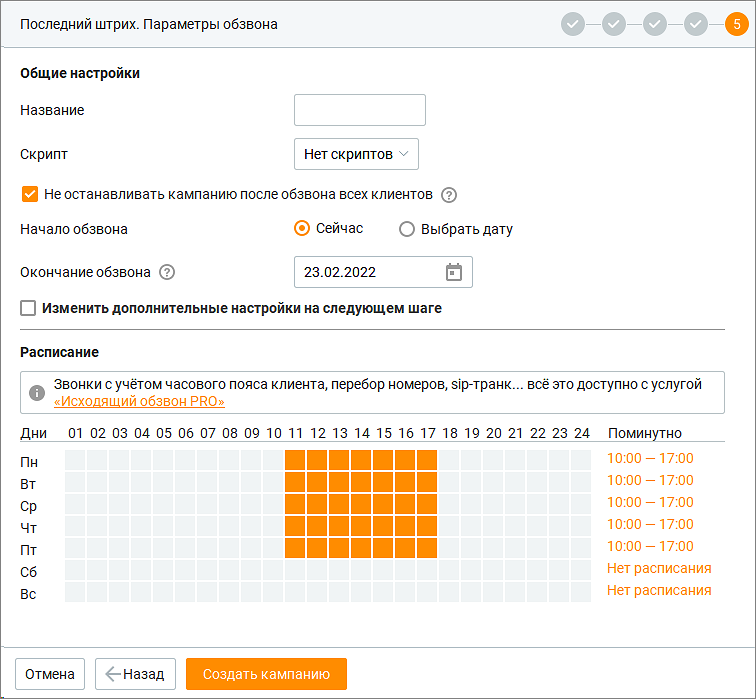Image resolution: width=756 pixels, height=699 pixels.
Task: Toggle Wednesday hour 17 schedule cell
Action: (427, 504)
